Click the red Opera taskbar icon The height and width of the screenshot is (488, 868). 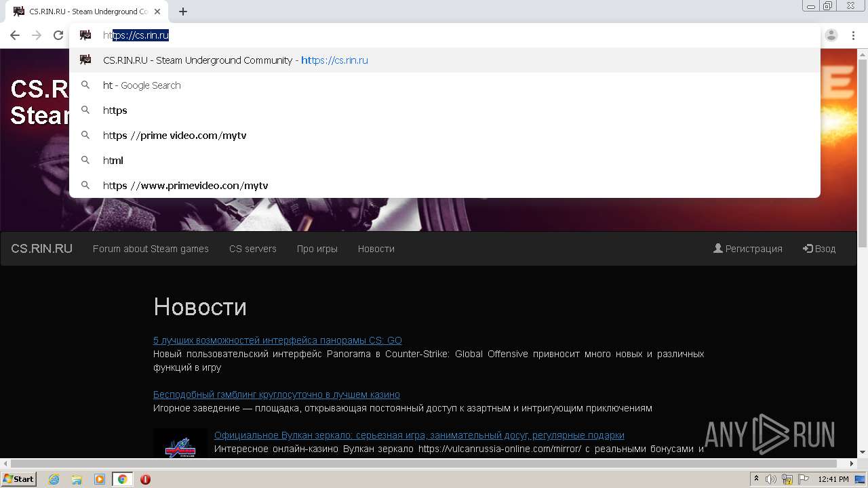coord(145,479)
